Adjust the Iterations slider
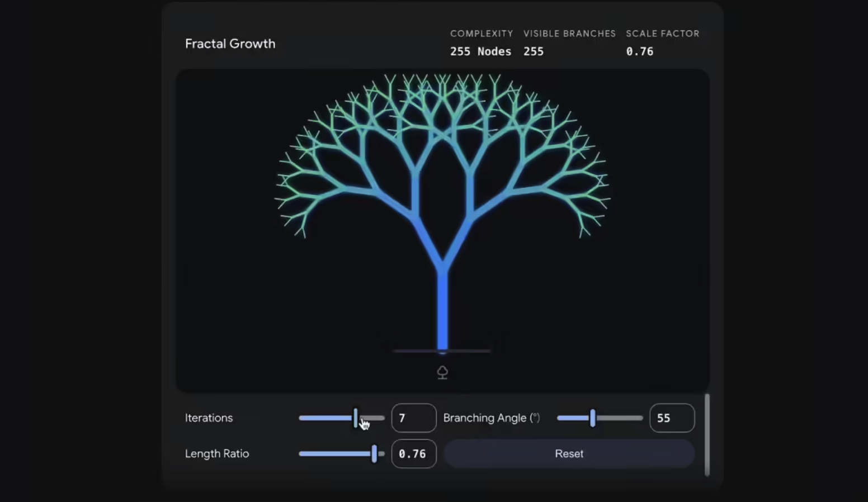The width and height of the screenshot is (868, 502). click(x=342, y=418)
